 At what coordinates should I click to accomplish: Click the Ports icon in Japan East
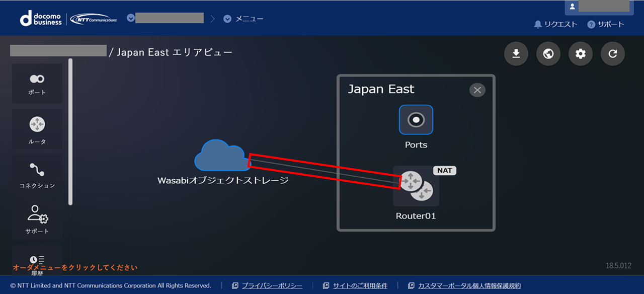click(x=416, y=120)
